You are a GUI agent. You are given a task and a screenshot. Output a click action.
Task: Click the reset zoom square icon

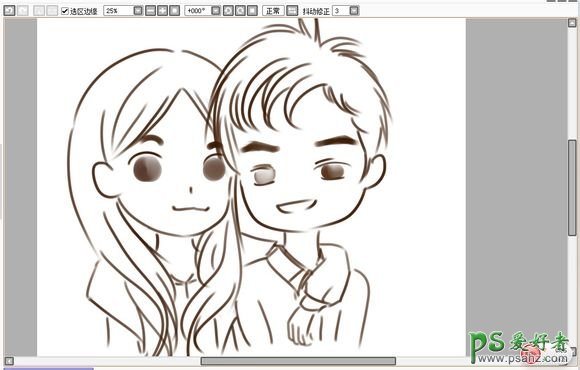(174, 10)
